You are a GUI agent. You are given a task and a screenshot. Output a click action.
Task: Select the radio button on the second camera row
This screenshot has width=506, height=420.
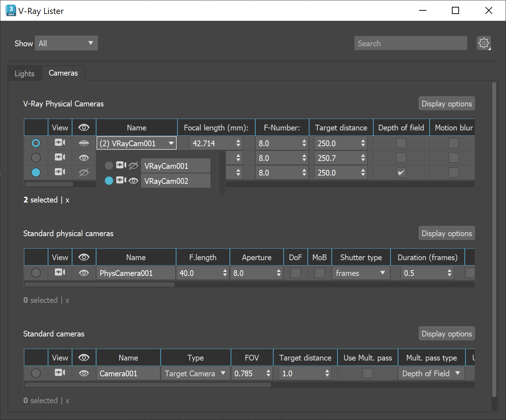36,158
